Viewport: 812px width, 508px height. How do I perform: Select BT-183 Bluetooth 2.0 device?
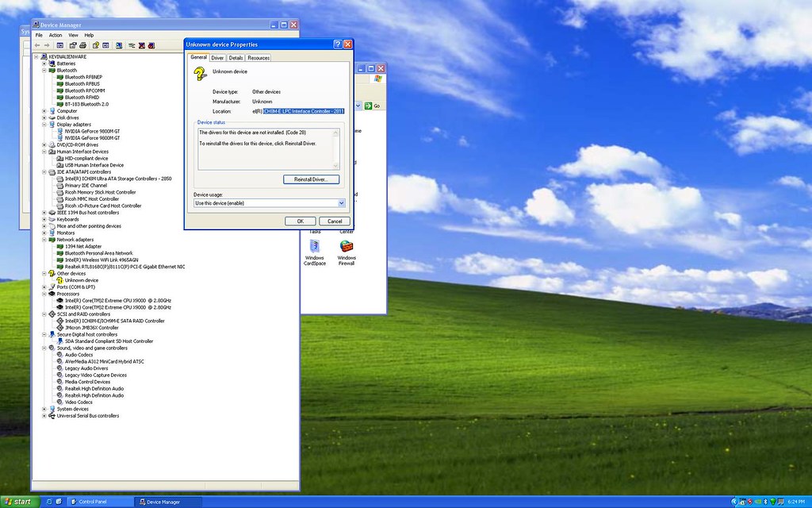(86, 104)
